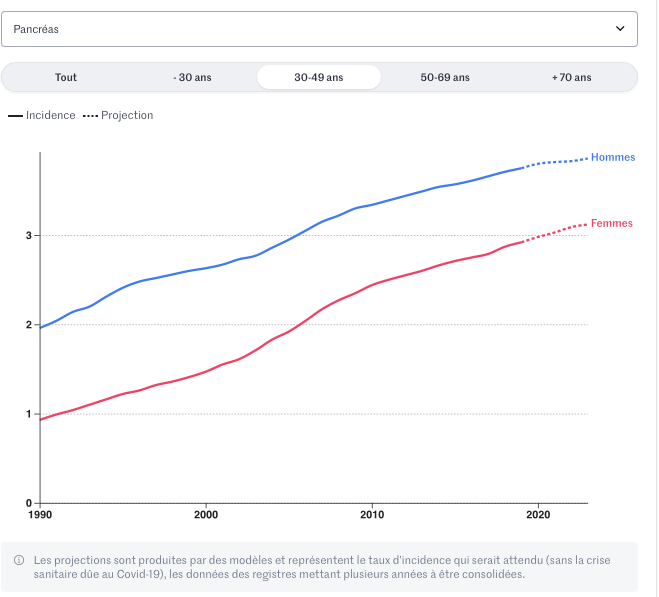The width and height of the screenshot is (659, 597).
Task: Click the pink Femmes dotted projection segment
Action: coord(557,231)
